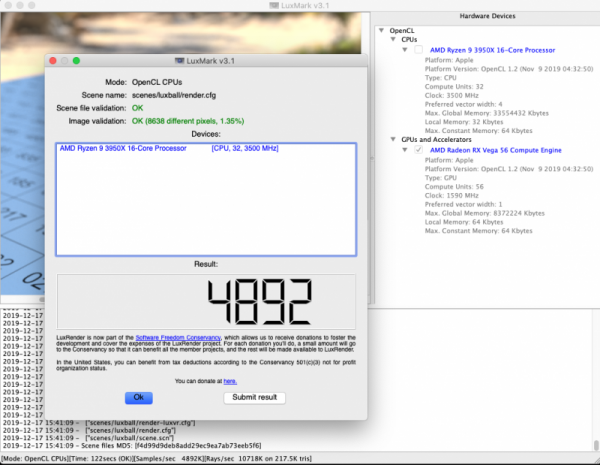The width and height of the screenshot is (600, 465).
Task: Click the log panel scrollbar handle
Action: tap(596, 445)
